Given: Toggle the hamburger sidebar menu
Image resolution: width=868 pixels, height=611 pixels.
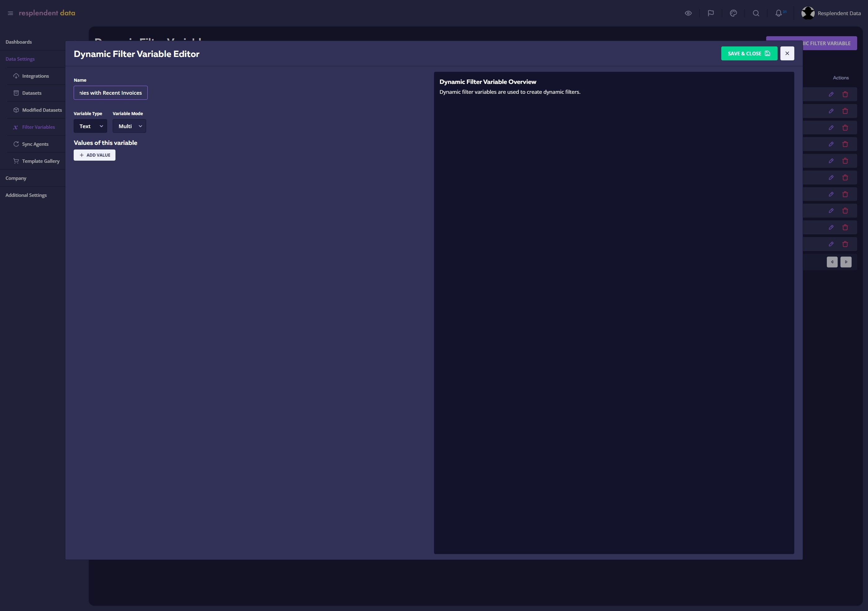Looking at the screenshot, I should click(x=11, y=13).
